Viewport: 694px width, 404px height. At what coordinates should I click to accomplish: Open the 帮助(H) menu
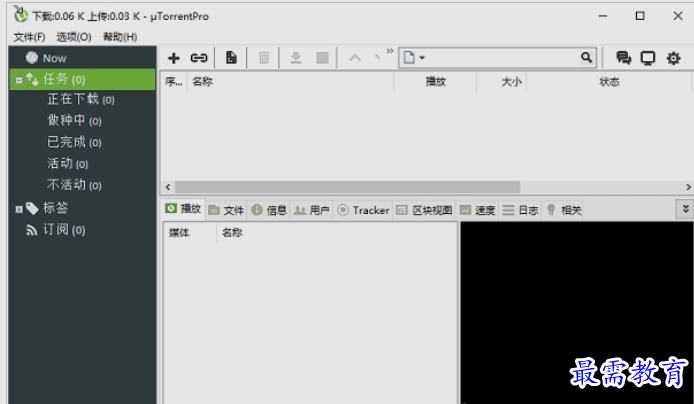120,37
